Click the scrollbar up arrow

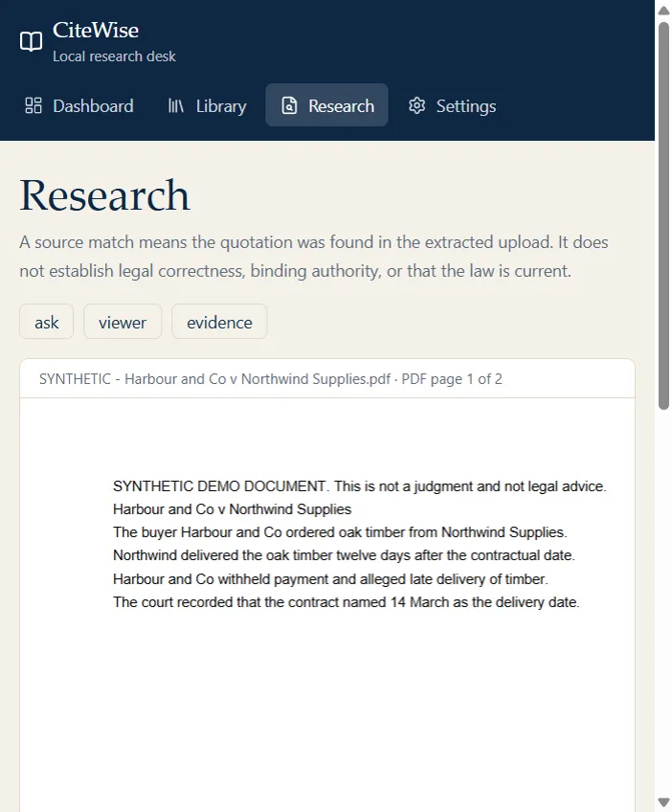(663, 11)
